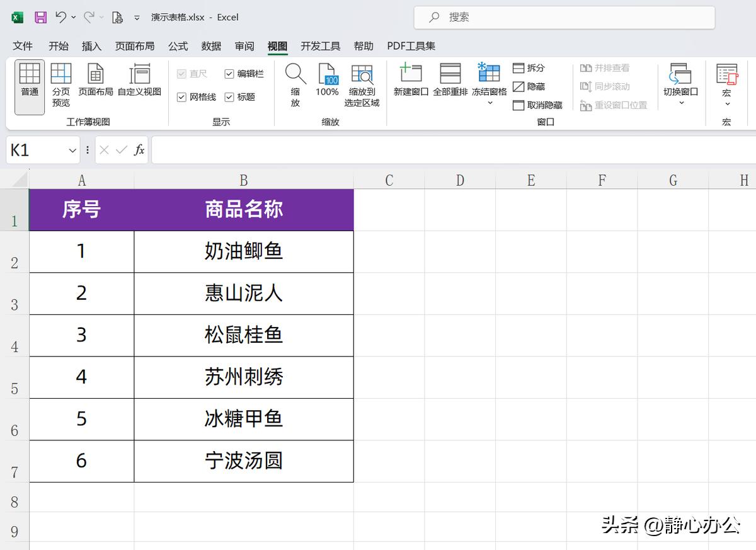
Task: Select the Save icon on Quick Access Toolbar
Action: (x=40, y=17)
